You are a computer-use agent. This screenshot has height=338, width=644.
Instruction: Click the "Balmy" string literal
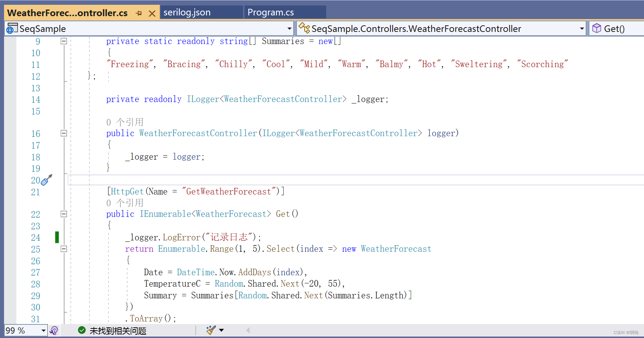pyautogui.click(x=391, y=64)
